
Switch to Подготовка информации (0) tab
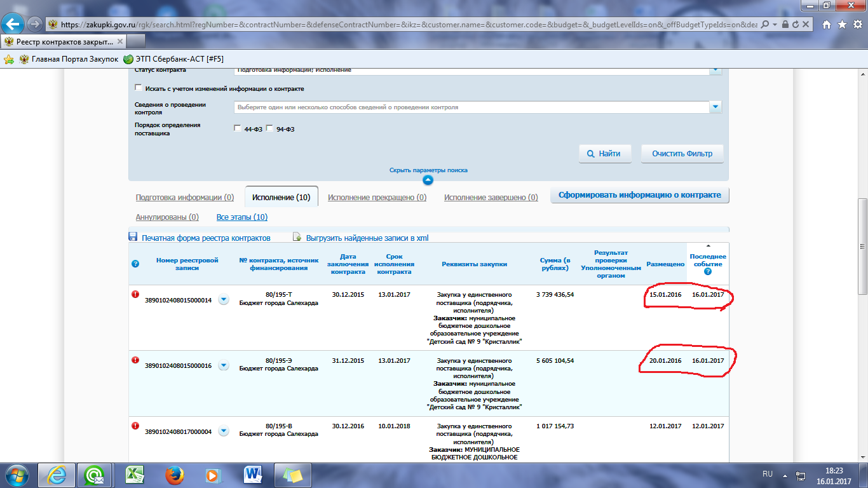coord(185,198)
